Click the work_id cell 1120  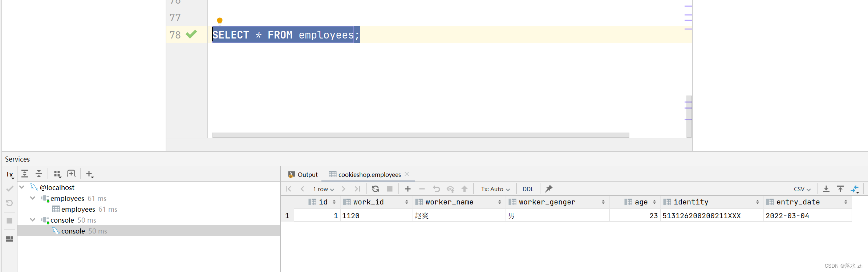pyautogui.click(x=376, y=216)
